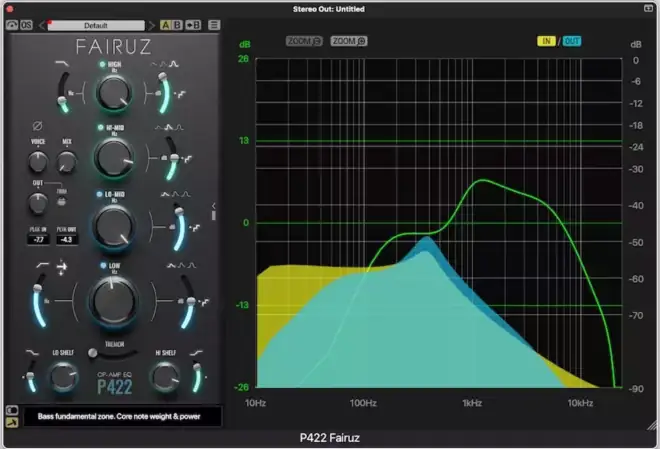The width and height of the screenshot is (660, 449).
Task: Click the HI-MID band frequency knob
Action: (x=114, y=158)
